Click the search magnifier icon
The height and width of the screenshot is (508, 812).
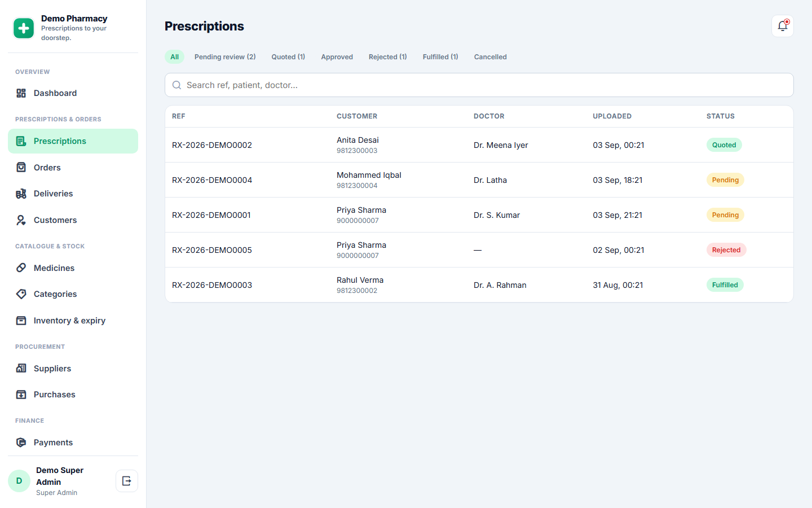tap(176, 85)
